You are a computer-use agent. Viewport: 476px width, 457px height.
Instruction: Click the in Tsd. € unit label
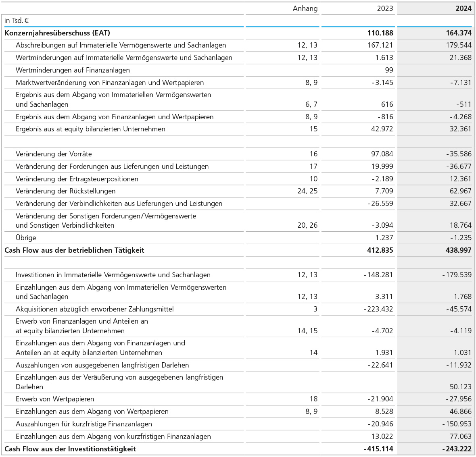(x=17, y=21)
